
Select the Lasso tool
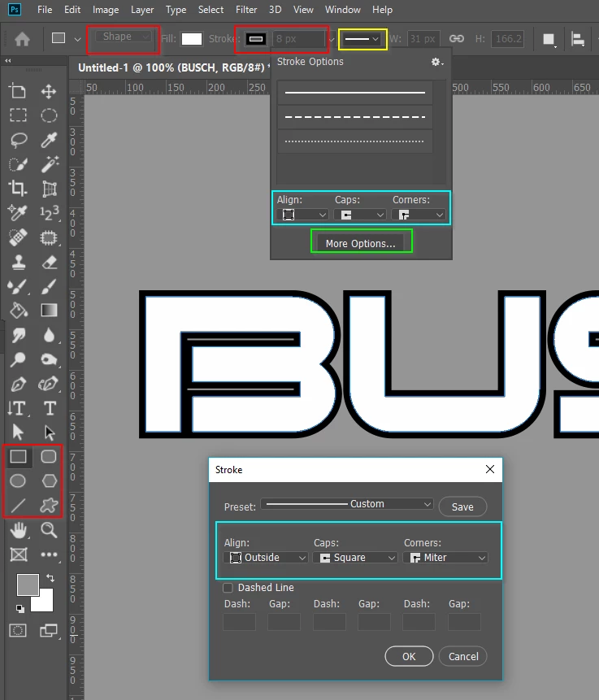tap(18, 140)
